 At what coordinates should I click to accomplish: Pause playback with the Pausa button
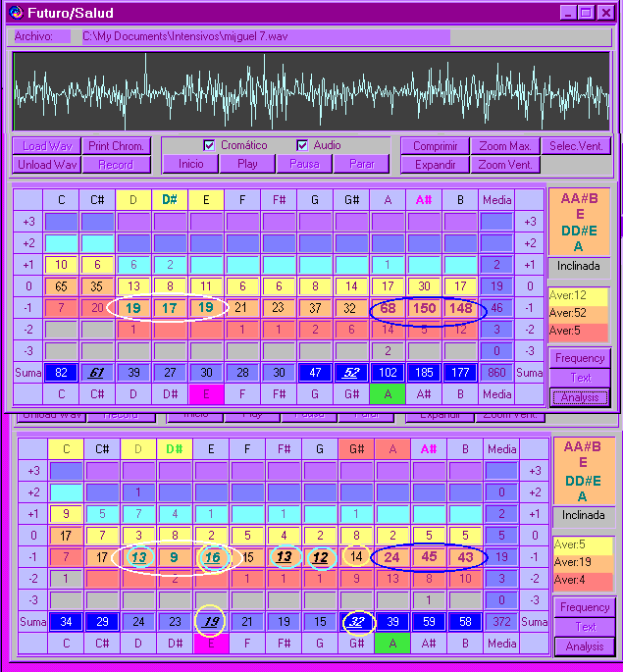(x=304, y=164)
